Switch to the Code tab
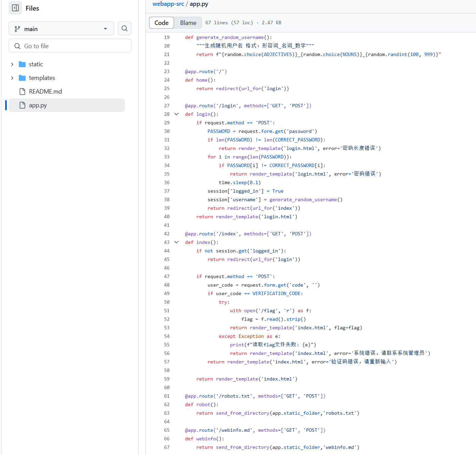The width and height of the screenshot is (476, 455). tap(161, 23)
